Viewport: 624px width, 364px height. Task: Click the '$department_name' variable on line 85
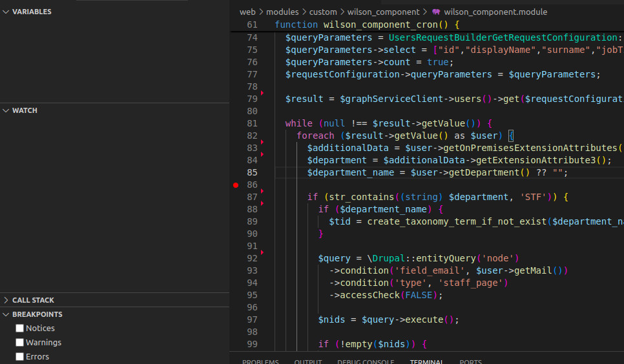[350, 173]
